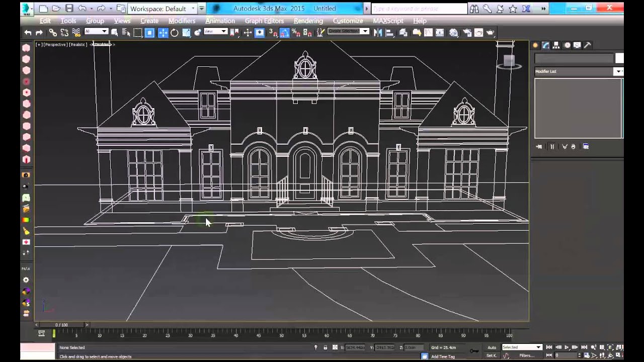The height and width of the screenshot is (362, 644).
Task: Toggle Auto Key mode
Action: point(492,347)
